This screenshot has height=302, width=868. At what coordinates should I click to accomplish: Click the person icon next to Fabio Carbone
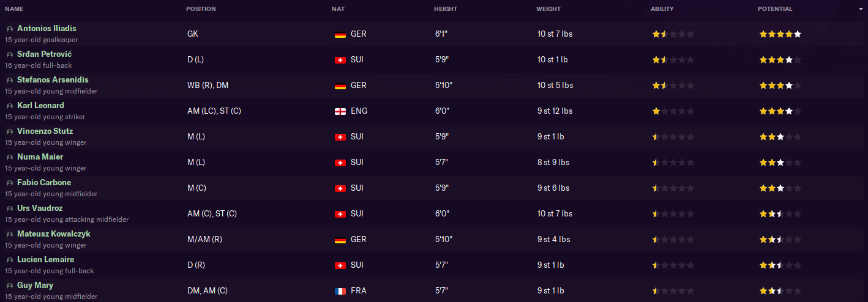(9, 183)
